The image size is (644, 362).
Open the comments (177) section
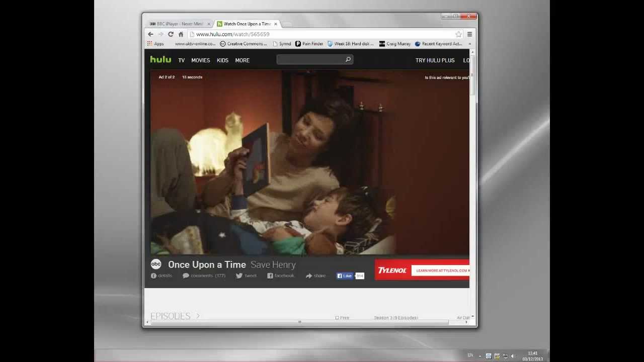204,276
